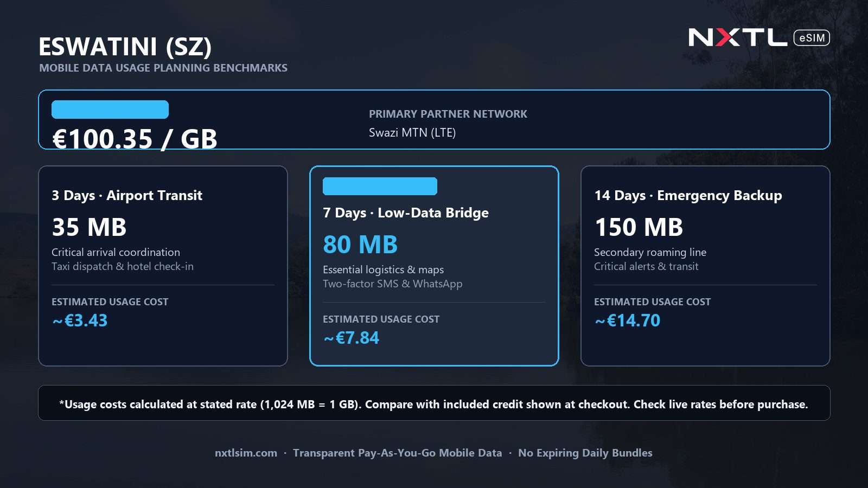Image resolution: width=868 pixels, height=488 pixels.
Task: Click the blue badge on 7 Days card
Action: click(380, 186)
